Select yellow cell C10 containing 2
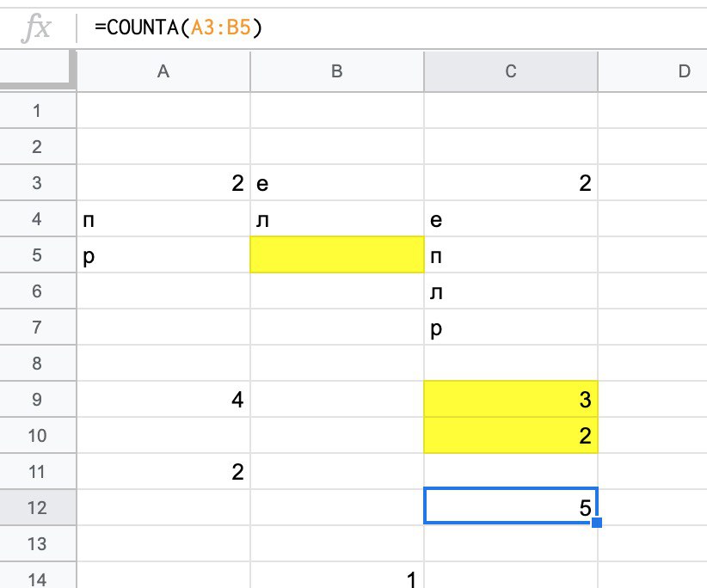 [x=511, y=436]
